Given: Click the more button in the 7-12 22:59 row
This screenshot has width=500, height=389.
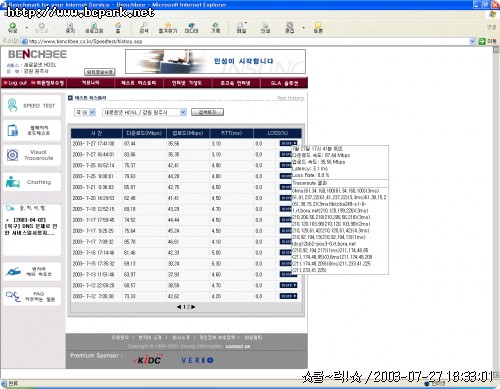Looking at the screenshot, I should coord(288,285).
